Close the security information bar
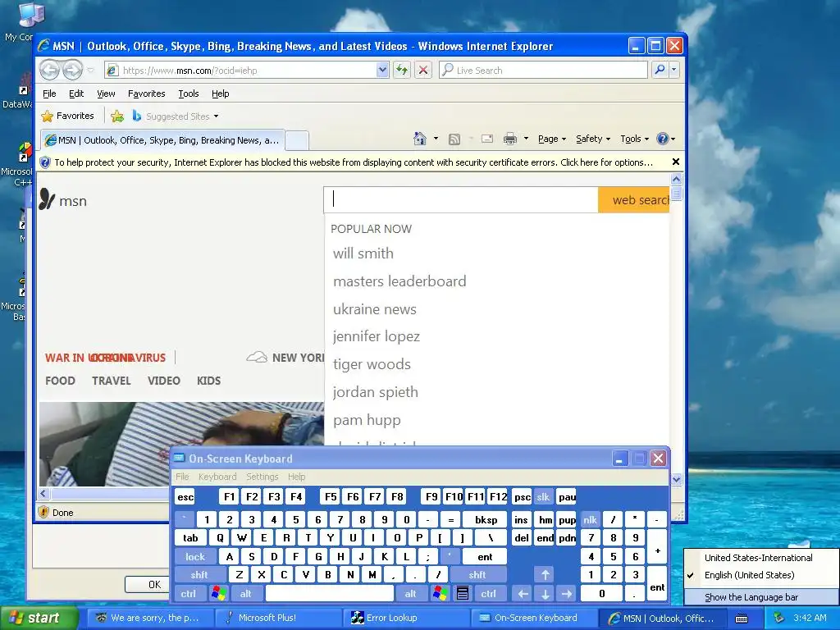 coord(676,162)
